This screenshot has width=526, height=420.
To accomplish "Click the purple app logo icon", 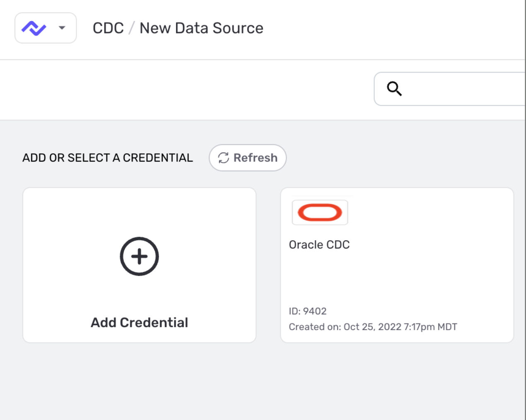I will tap(34, 28).
